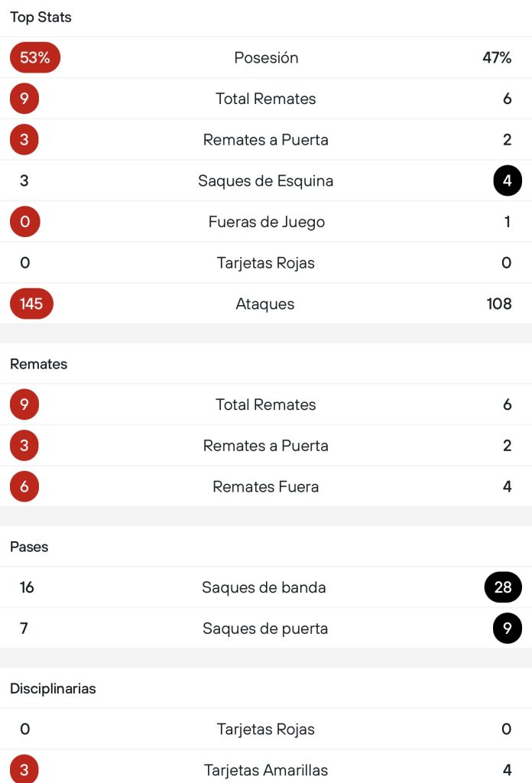
Task: Select the Saques de Esquina label
Action: pos(265,181)
